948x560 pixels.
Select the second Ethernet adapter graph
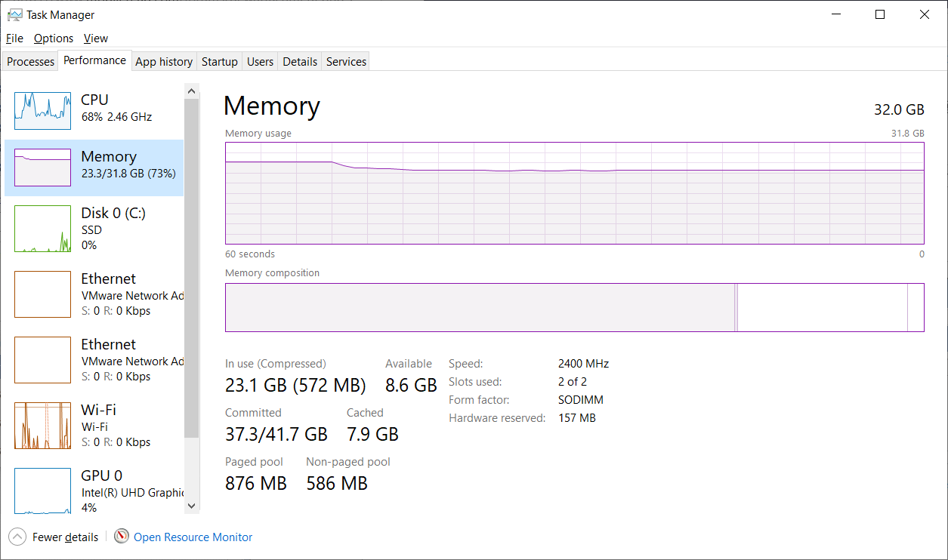pos(42,360)
